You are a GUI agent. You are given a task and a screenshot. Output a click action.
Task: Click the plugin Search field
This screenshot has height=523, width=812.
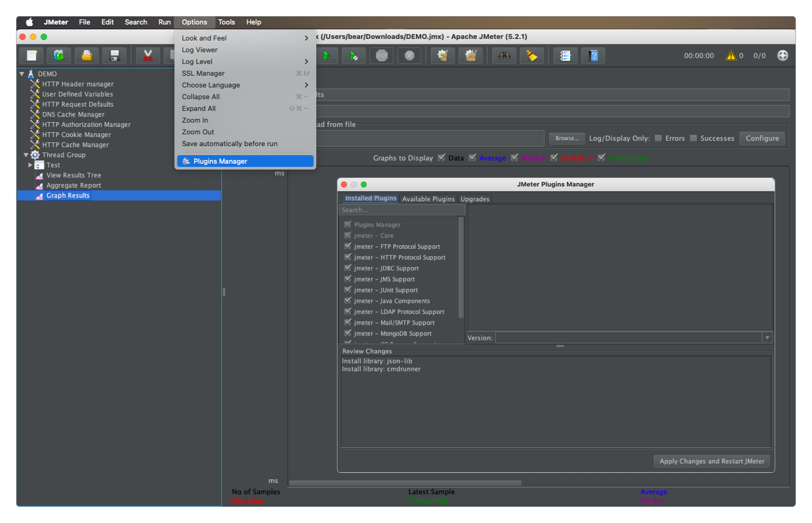[x=402, y=210]
